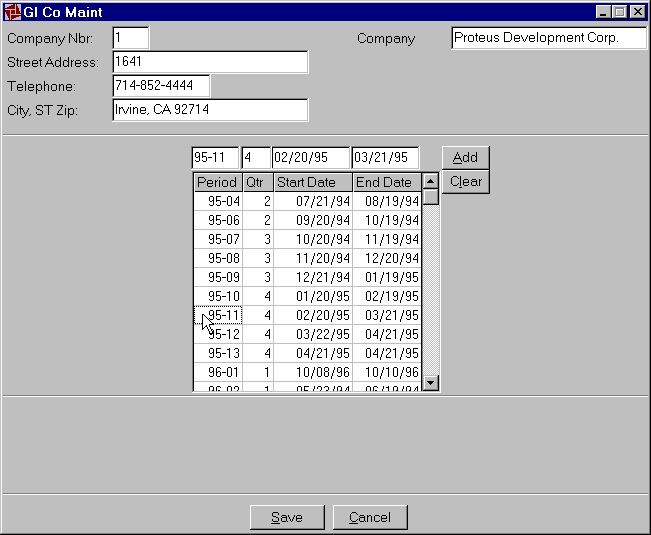This screenshot has width=651, height=535.
Task: Click the Clear button
Action: pyautogui.click(x=465, y=182)
